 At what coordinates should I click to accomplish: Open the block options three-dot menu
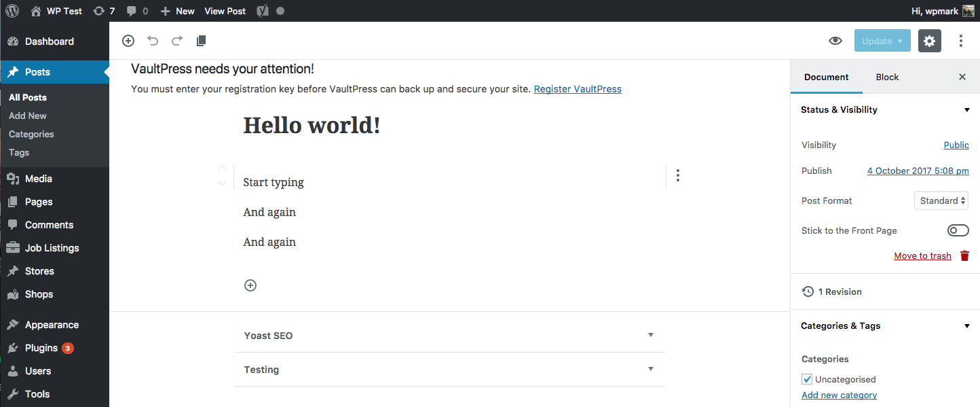[678, 176]
